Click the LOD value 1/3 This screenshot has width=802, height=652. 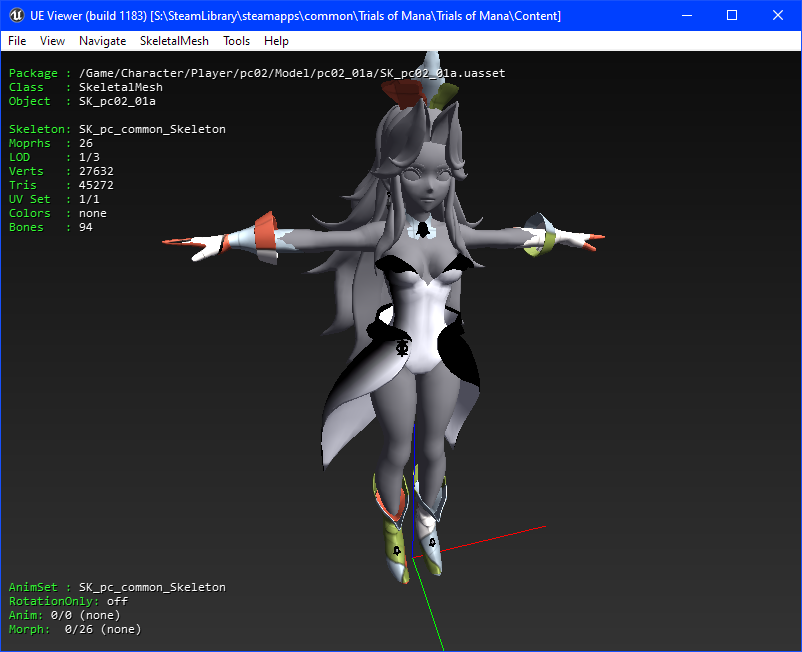point(89,157)
